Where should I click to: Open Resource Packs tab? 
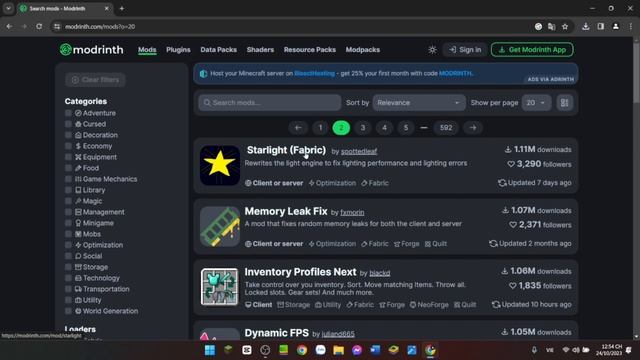click(x=310, y=50)
